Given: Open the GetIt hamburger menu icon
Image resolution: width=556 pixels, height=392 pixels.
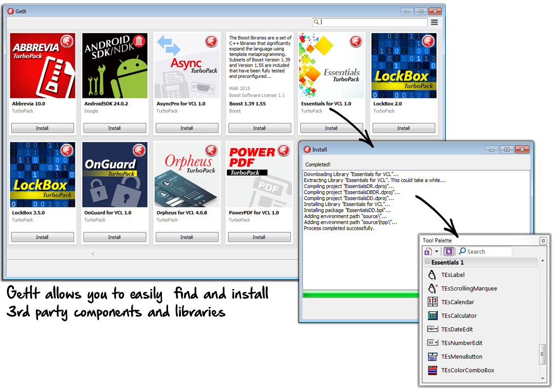Looking at the screenshot, I should (x=434, y=23).
